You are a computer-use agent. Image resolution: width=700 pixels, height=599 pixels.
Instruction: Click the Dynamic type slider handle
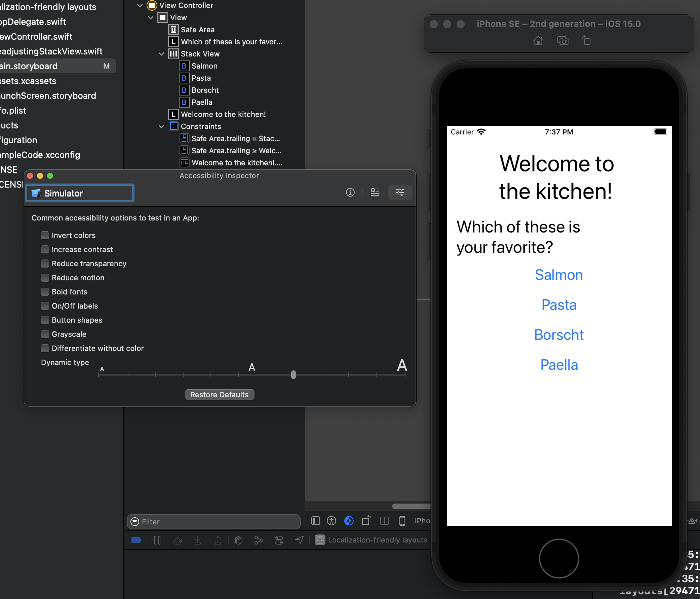tap(293, 375)
